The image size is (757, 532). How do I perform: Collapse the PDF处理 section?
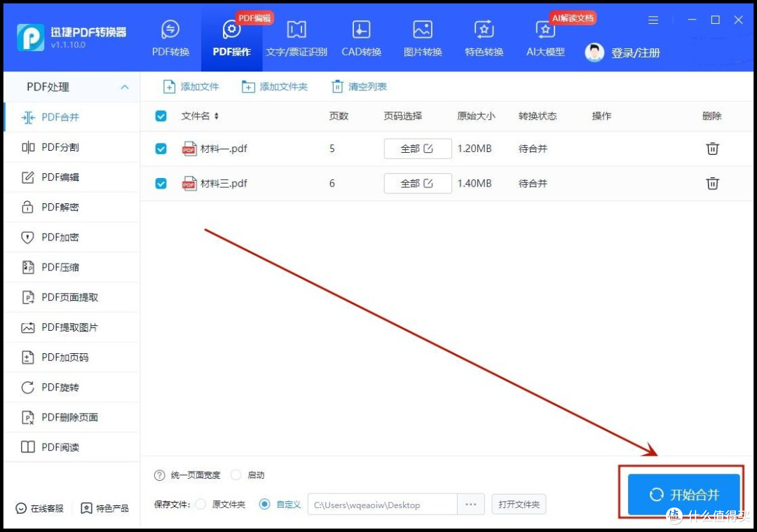click(x=125, y=87)
